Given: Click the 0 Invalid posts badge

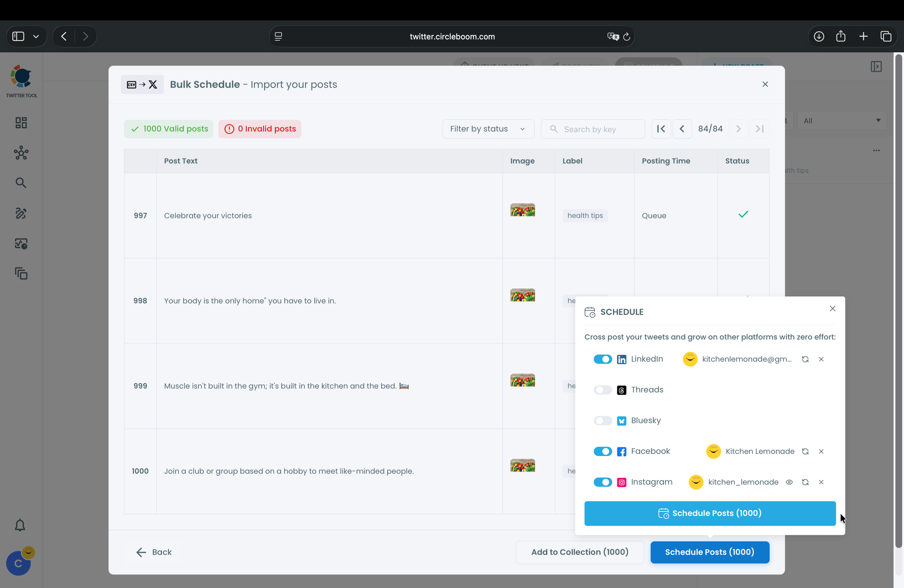Looking at the screenshot, I should [260, 129].
